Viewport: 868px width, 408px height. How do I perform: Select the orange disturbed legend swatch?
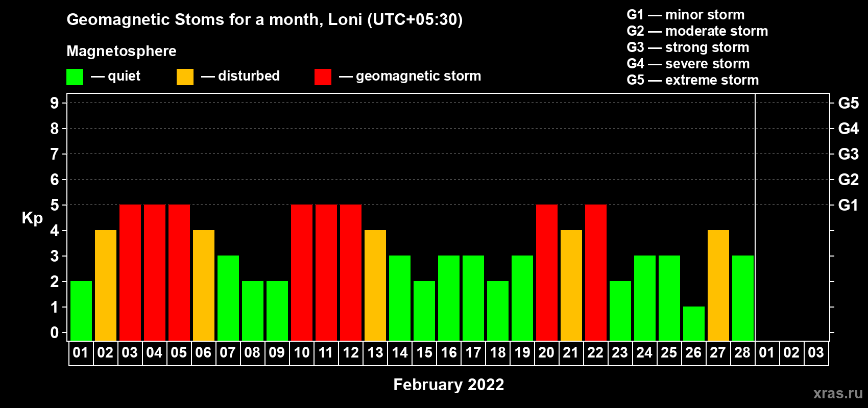coord(185,77)
